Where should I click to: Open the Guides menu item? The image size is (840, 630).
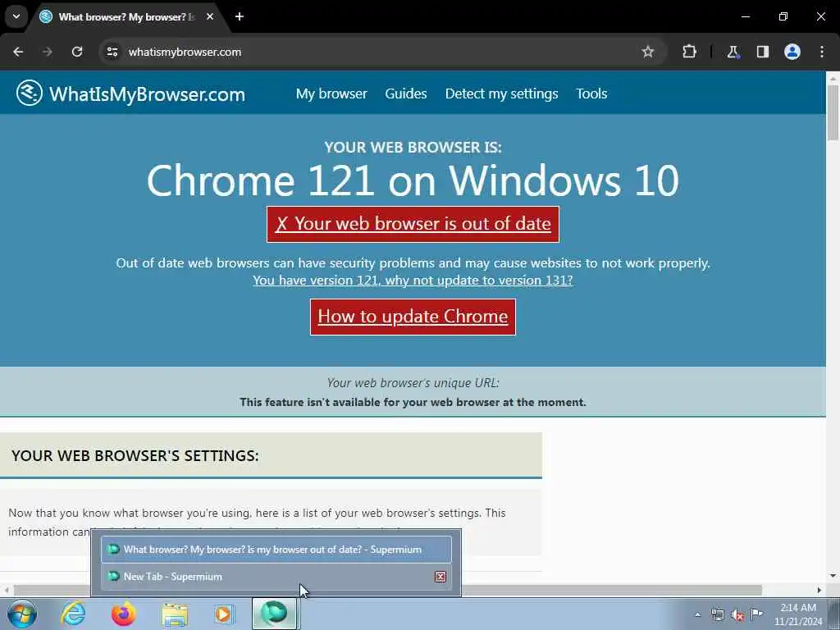click(x=405, y=94)
